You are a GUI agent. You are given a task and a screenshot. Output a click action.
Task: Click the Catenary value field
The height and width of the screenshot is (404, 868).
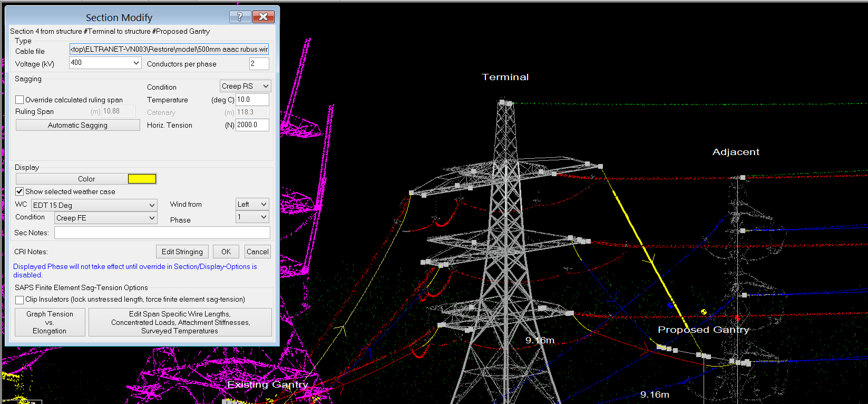pos(252,112)
